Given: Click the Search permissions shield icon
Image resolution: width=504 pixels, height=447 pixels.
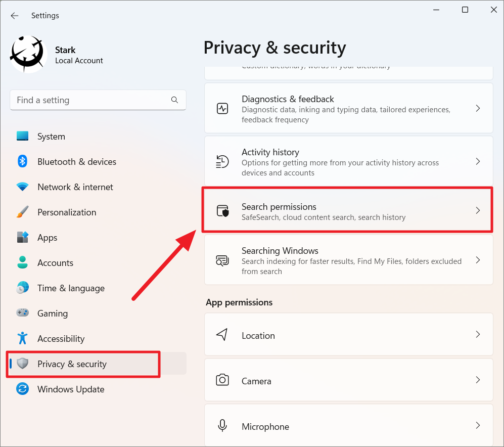Looking at the screenshot, I should coord(222,211).
